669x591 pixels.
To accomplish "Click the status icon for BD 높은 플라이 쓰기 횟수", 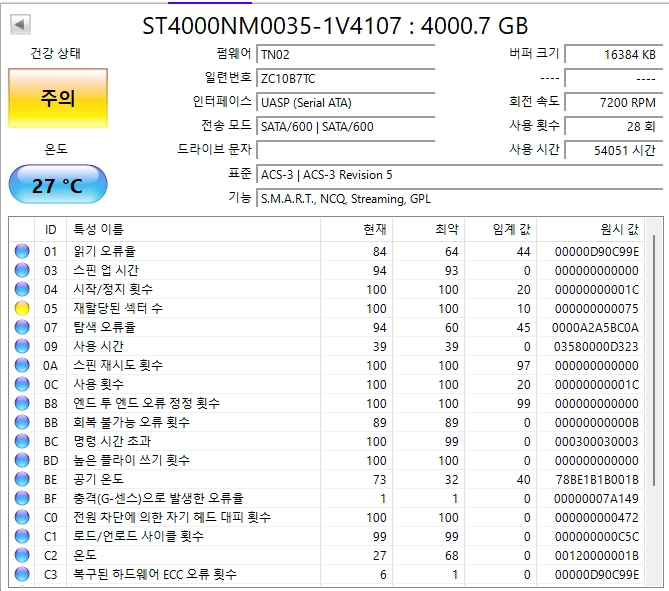I will pos(22,460).
